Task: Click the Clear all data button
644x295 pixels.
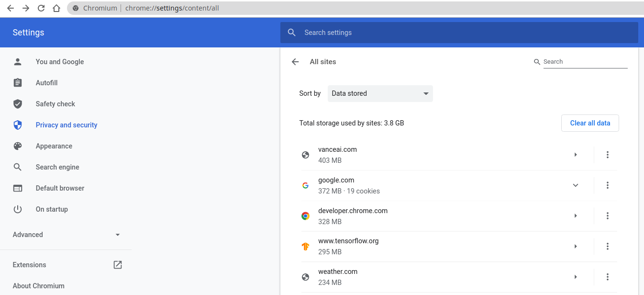Action: tap(590, 123)
